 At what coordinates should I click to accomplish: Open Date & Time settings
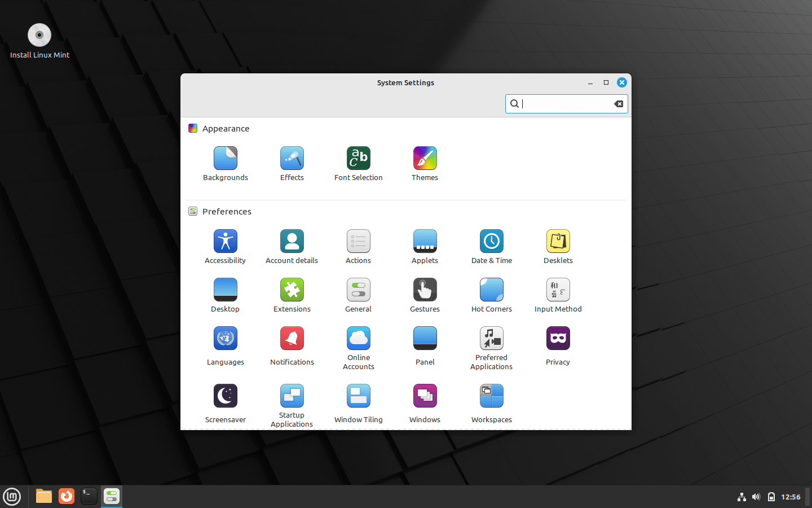point(491,246)
